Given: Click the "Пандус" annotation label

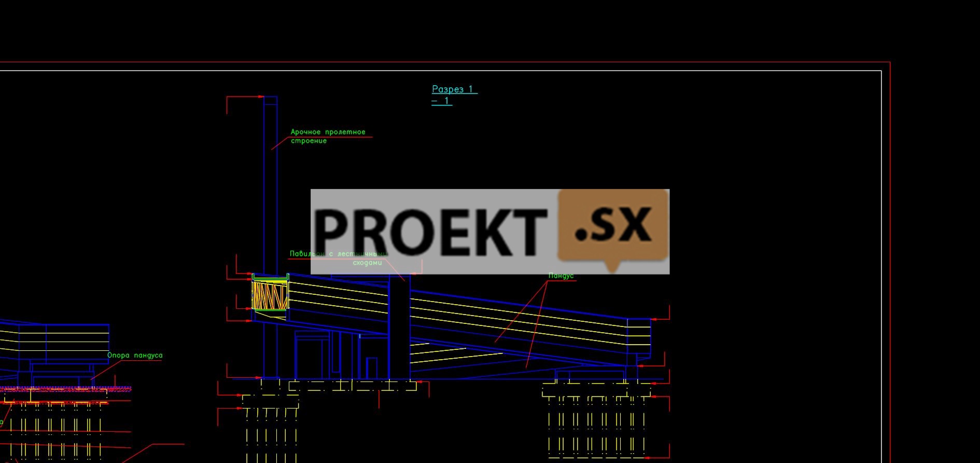Looking at the screenshot, I should coord(561,276).
